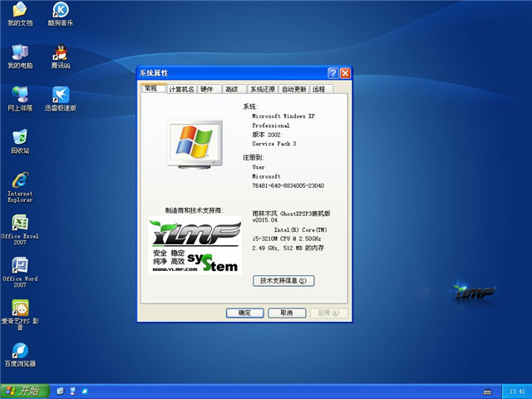The height and width of the screenshot is (399, 532).
Task: Switch to the 远程 tab
Action: click(322, 89)
